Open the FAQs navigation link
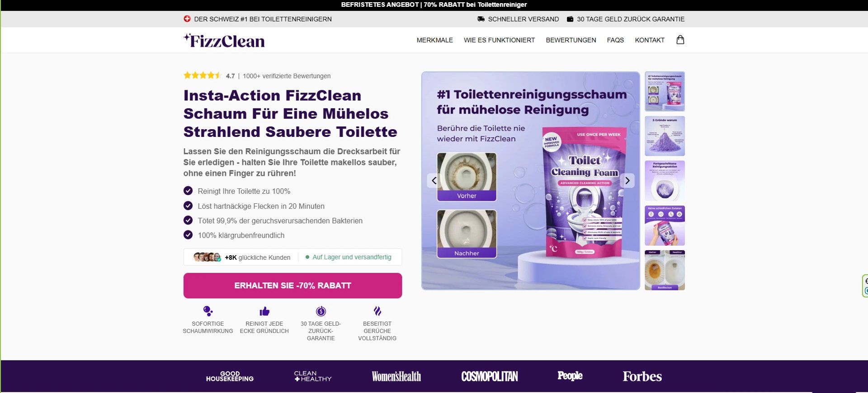The image size is (868, 393). tap(615, 40)
